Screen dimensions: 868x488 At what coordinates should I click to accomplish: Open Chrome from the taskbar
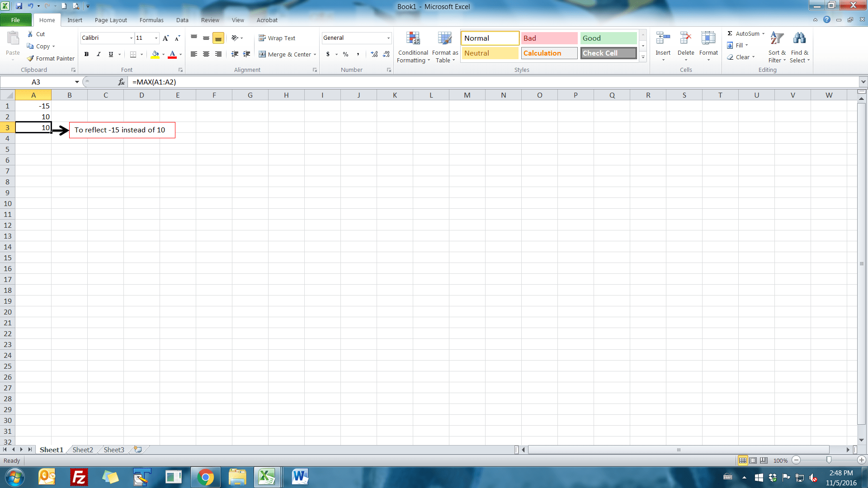point(205,477)
